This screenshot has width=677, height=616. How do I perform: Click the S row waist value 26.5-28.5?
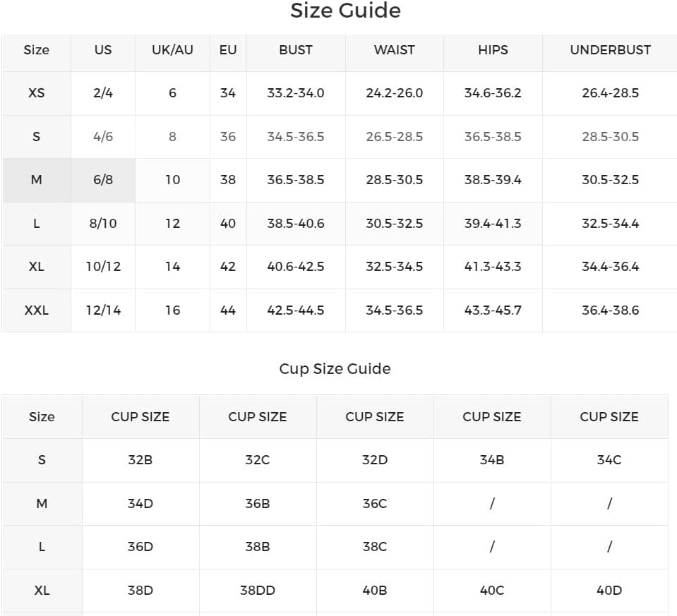pyautogui.click(x=394, y=137)
